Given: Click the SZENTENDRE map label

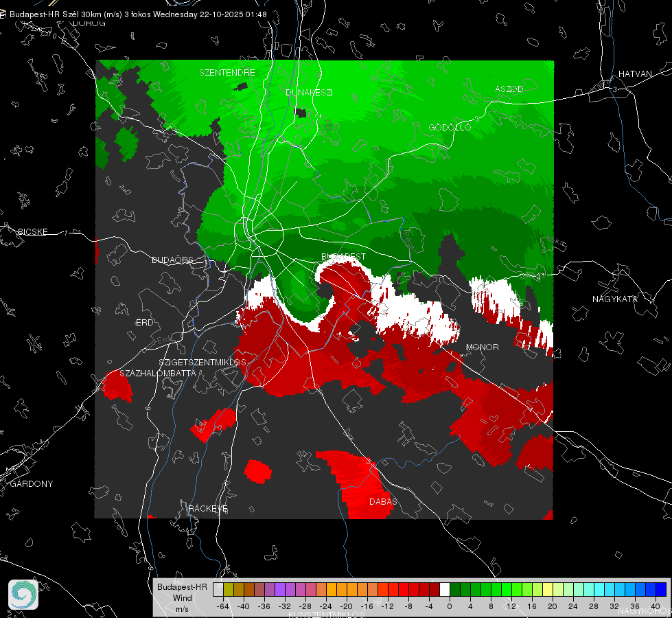Looking at the screenshot, I should [227, 73].
